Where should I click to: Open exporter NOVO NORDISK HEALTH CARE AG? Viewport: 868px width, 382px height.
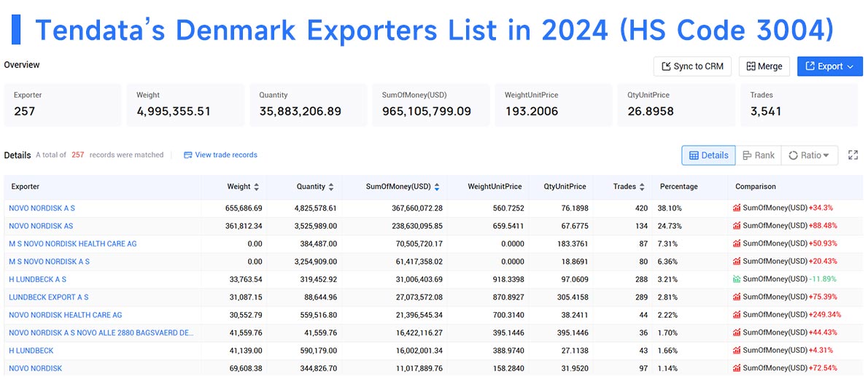66,315
